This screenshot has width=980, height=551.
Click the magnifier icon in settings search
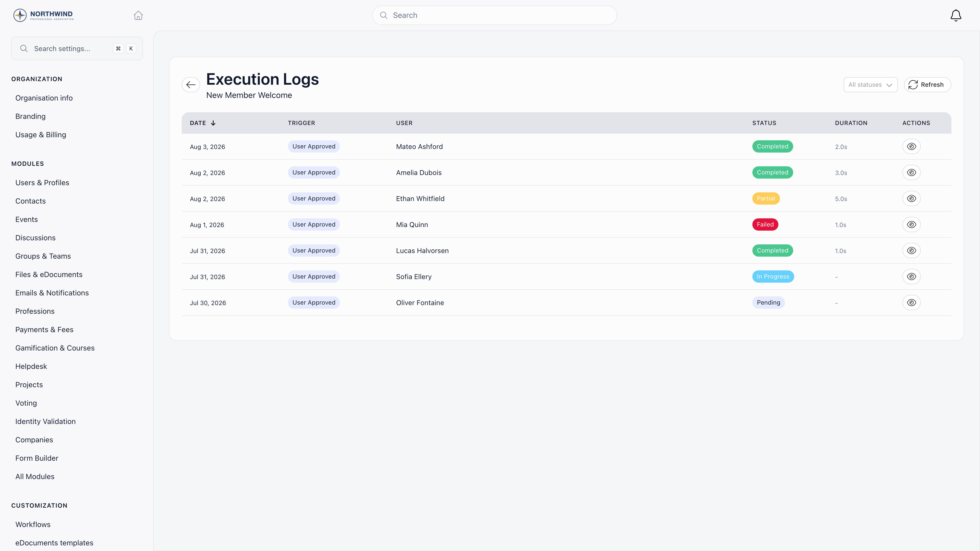point(24,48)
